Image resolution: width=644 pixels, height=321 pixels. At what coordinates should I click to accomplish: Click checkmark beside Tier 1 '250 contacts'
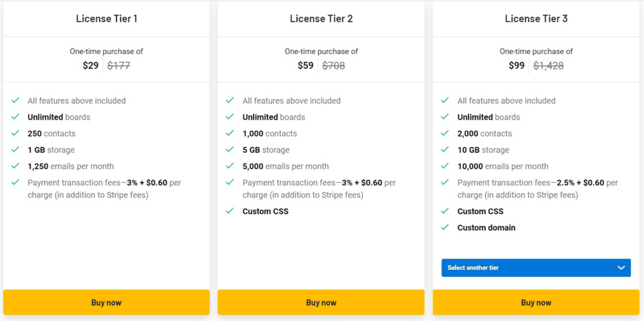[15, 133]
